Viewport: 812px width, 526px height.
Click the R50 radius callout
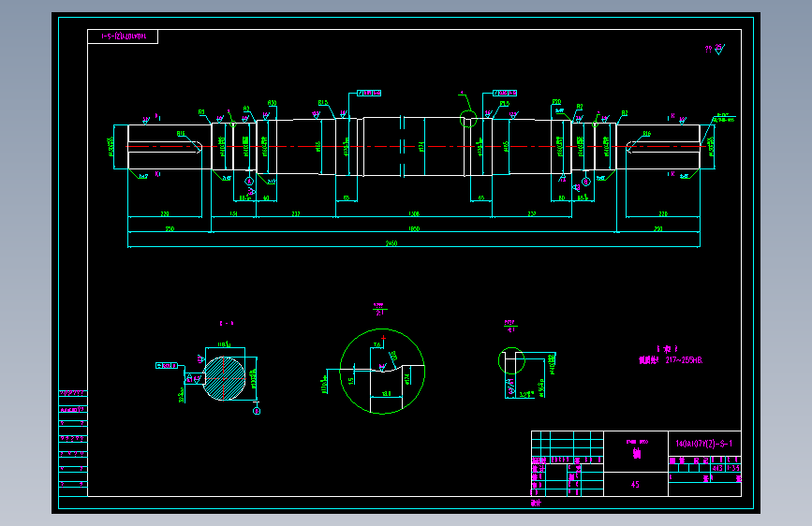[556, 102]
